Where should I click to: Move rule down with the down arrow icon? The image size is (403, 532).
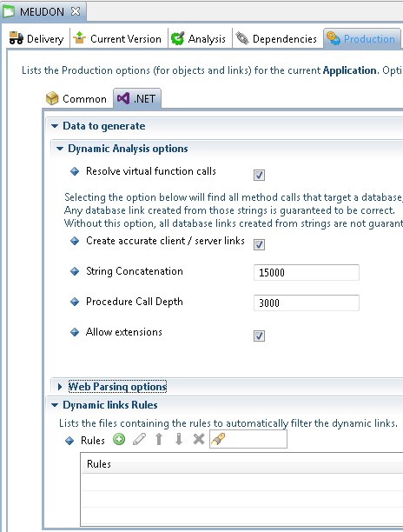[179, 439]
